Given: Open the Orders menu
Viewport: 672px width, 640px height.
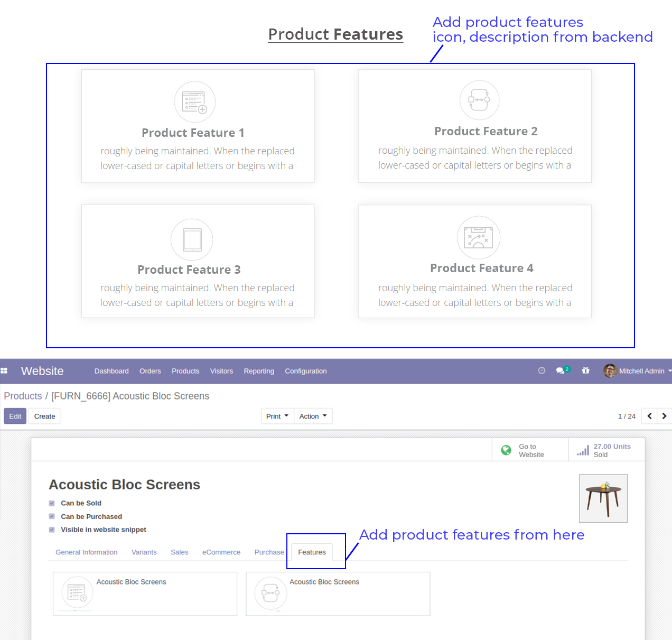Looking at the screenshot, I should [x=150, y=371].
